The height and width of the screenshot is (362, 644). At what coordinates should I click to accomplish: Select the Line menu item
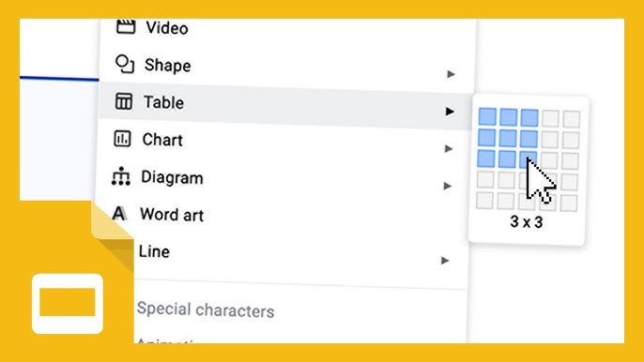tap(154, 251)
